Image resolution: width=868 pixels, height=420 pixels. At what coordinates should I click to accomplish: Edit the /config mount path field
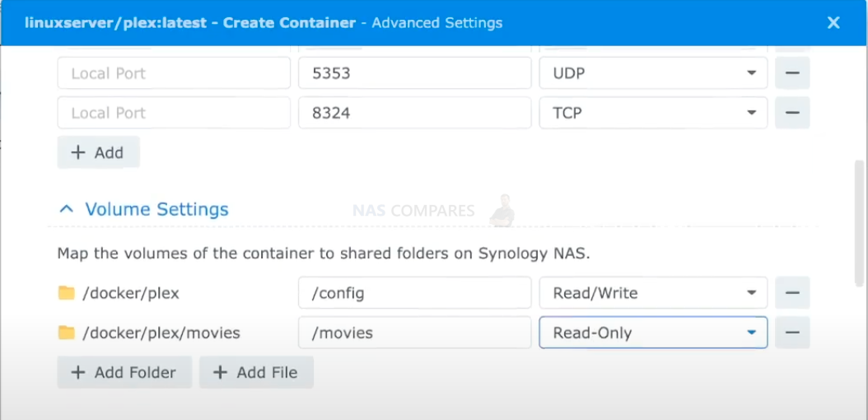414,292
